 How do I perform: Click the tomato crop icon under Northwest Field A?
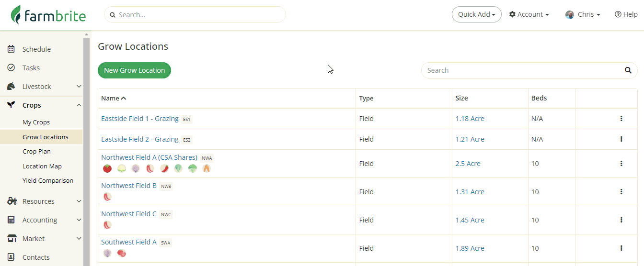pyautogui.click(x=107, y=168)
